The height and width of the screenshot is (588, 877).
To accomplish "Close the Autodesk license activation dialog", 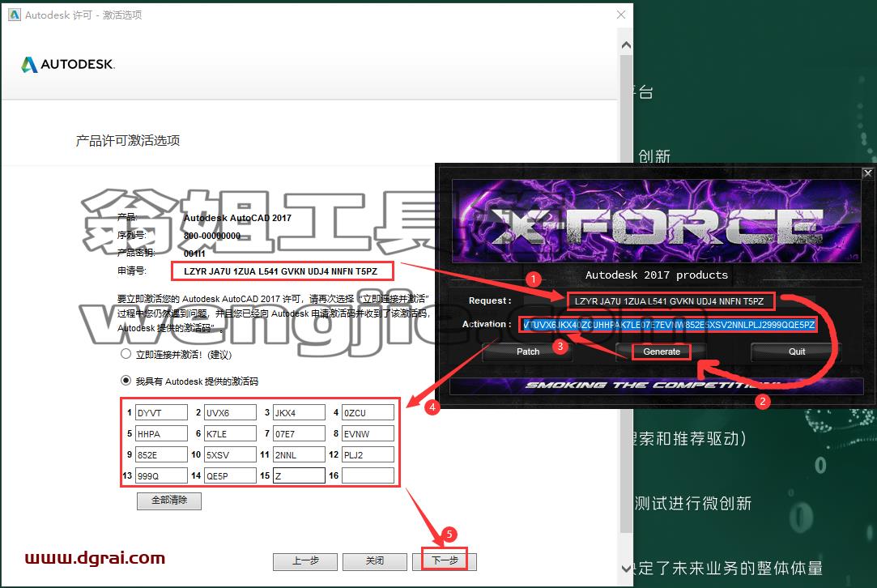I will coord(621,15).
